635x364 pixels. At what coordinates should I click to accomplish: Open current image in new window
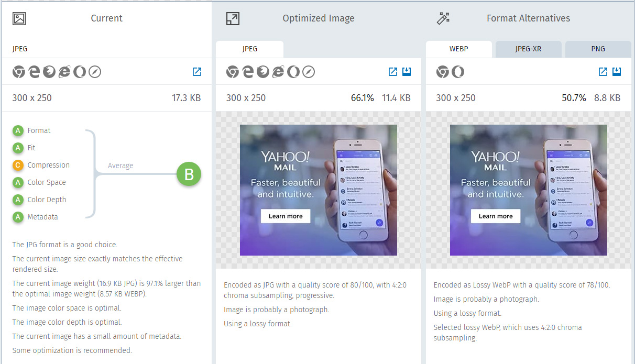point(197,72)
